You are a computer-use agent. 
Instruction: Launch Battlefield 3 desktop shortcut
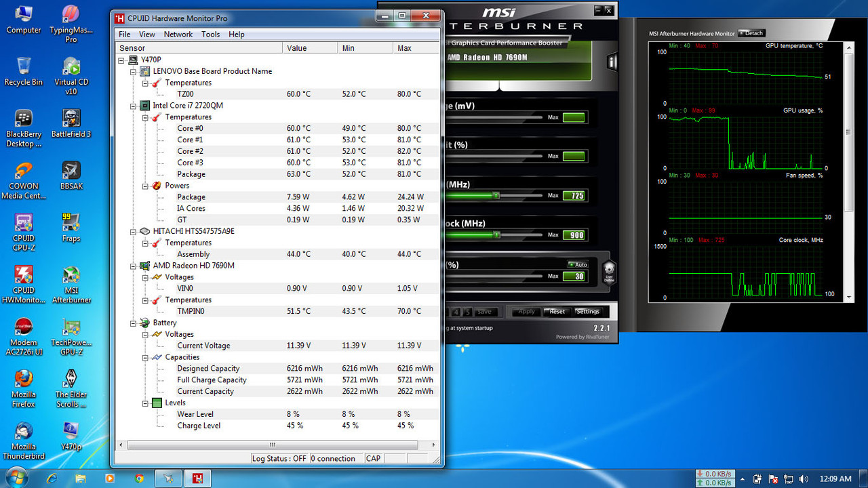[71, 123]
